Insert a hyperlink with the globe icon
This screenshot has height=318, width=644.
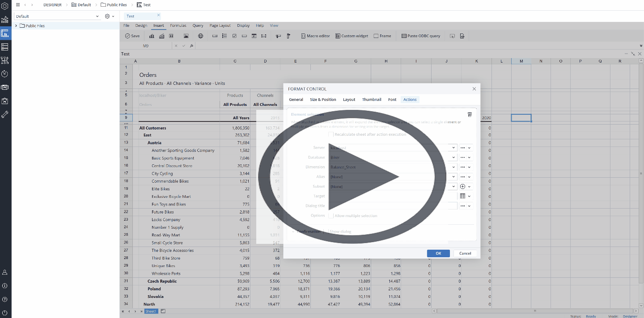tap(201, 36)
